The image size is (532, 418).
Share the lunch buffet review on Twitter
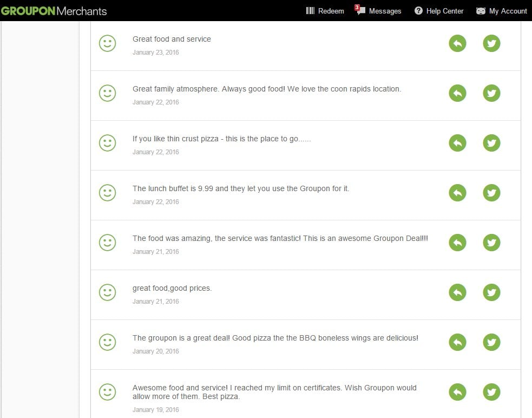coord(491,193)
